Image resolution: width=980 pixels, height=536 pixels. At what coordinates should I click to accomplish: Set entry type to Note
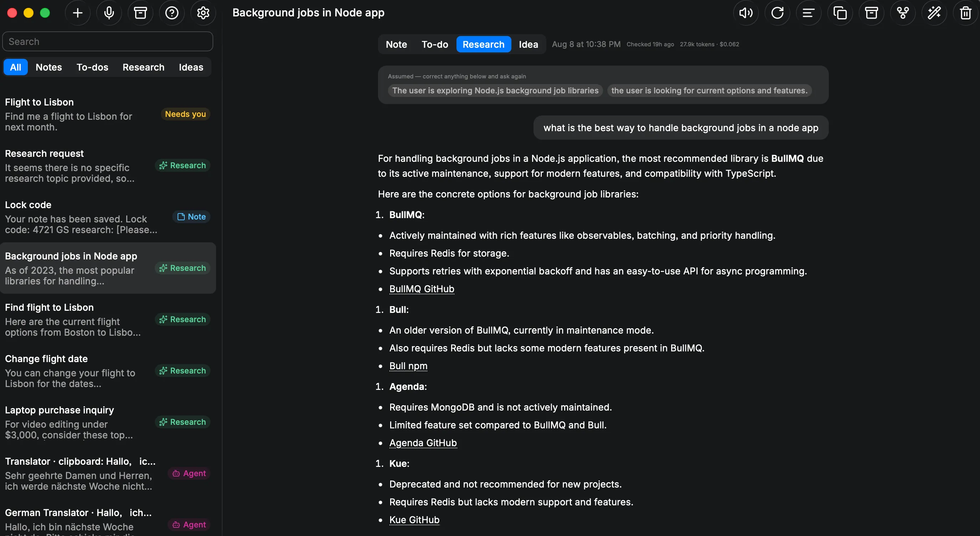pyautogui.click(x=397, y=45)
